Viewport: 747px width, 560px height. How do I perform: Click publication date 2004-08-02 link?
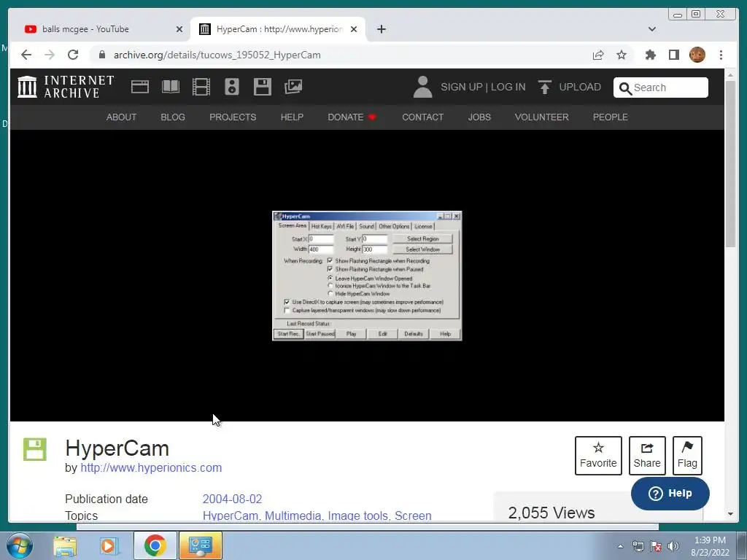point(232,499)
